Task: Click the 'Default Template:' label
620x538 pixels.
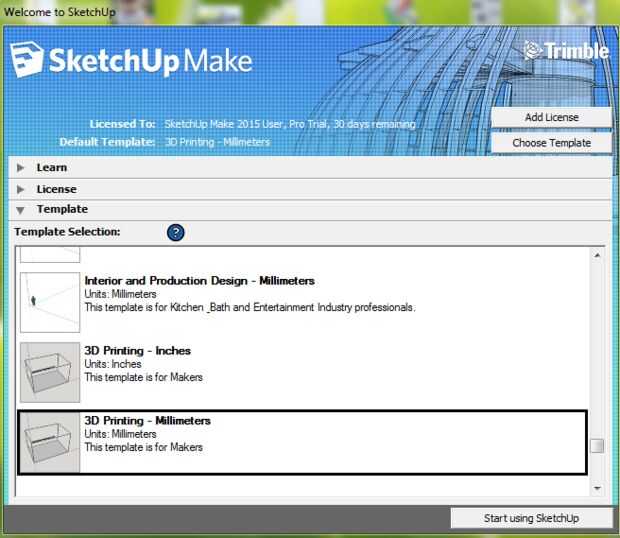Action: click(107, 142)
